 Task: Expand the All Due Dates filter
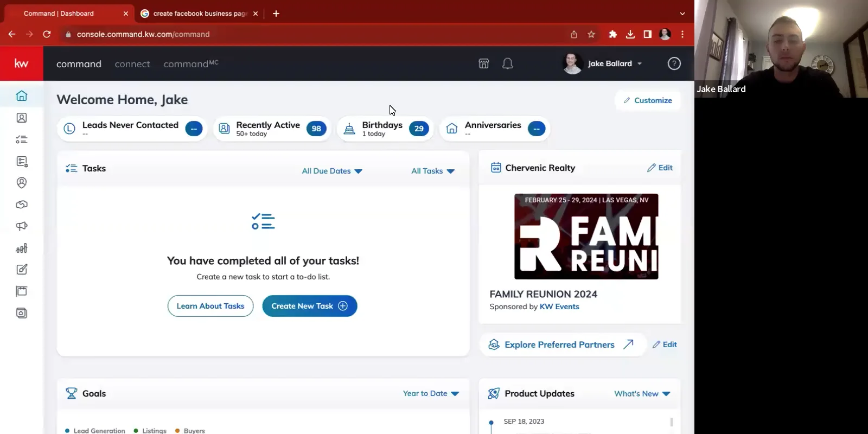click(332, 171)
